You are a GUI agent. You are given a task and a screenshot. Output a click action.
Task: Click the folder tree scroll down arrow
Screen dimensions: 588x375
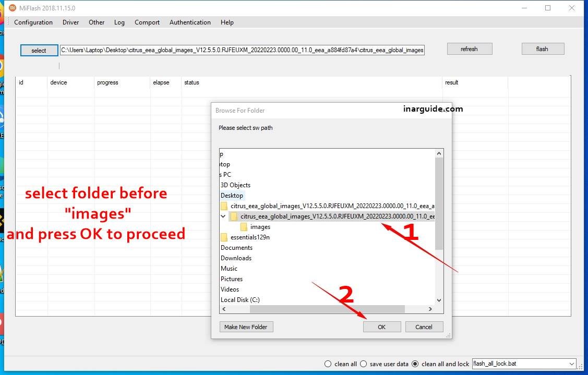(439, 300)
